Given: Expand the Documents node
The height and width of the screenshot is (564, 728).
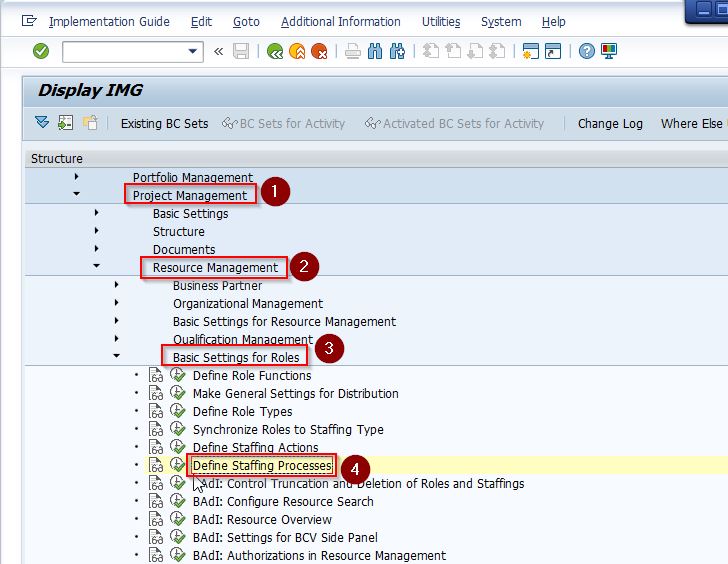Looking at the screenshot, I should (x=97, y=248).
